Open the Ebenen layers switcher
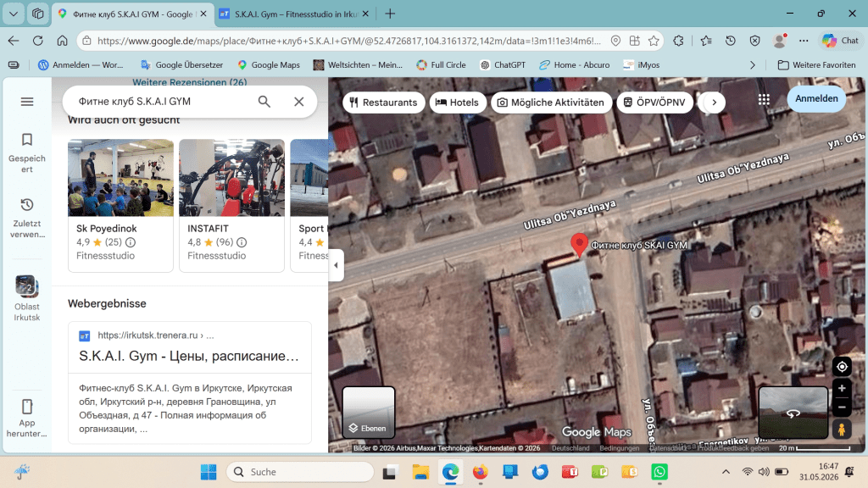The height and width of the screenshot is (488, 868). [369, 413]
